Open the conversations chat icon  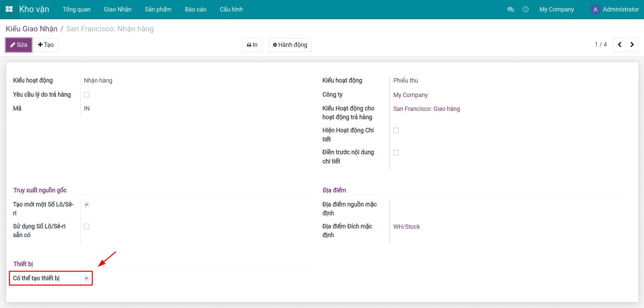(511, 9)
